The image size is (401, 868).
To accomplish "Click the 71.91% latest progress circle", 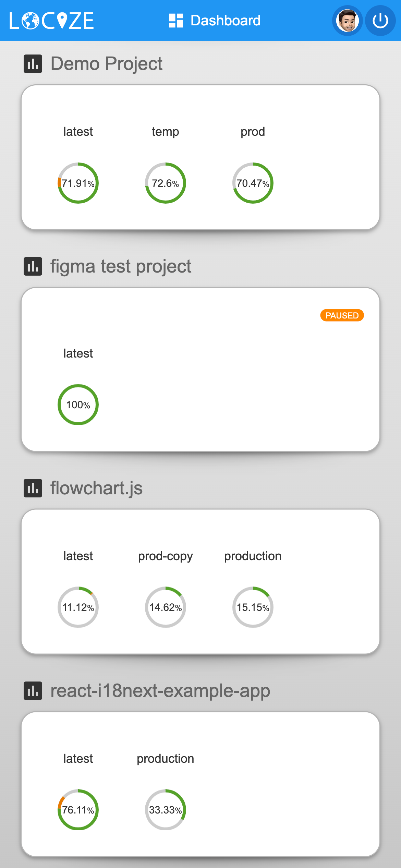I will [78, 183].
